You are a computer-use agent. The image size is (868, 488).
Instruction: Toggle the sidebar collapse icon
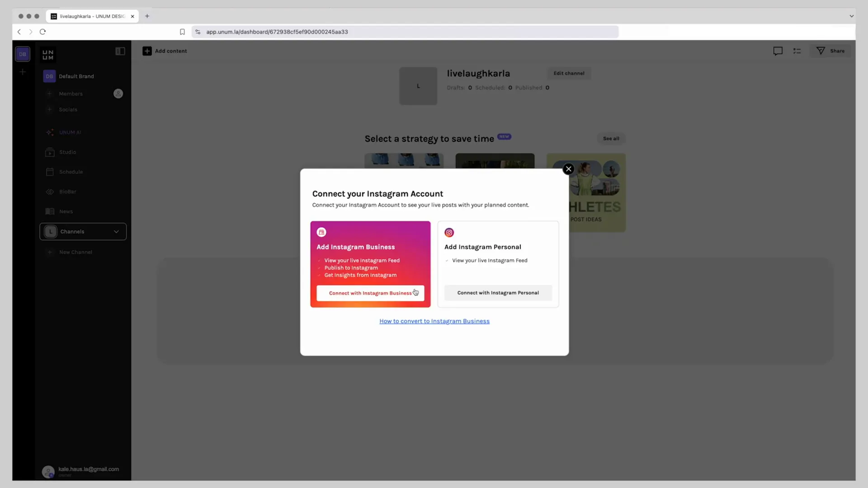tap(120, 52)
